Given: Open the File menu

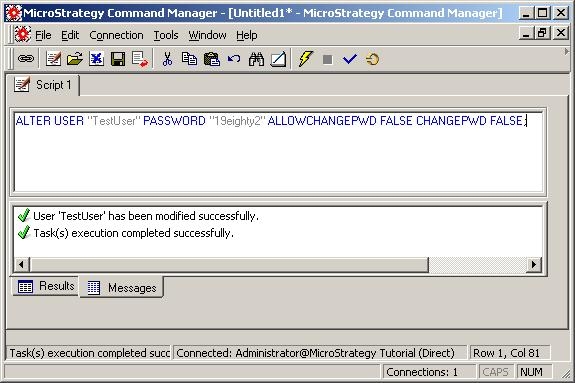Looking at the screenshot, I should pyautogui.click(x=43, y=35).
